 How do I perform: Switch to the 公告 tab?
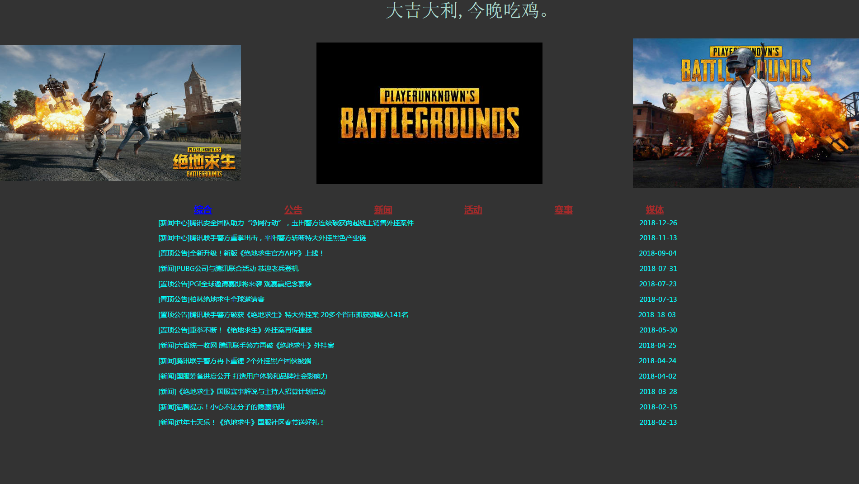tap(293, 210)
